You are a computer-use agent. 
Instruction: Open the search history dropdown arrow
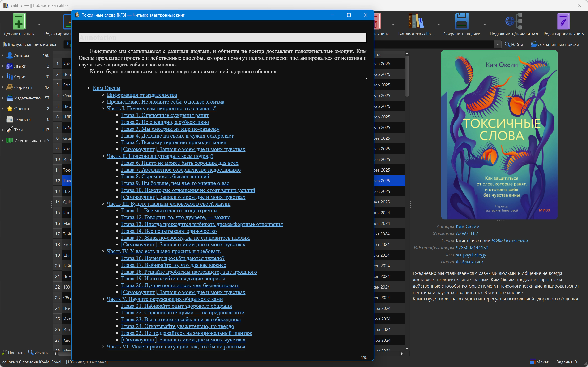(498, 44)
